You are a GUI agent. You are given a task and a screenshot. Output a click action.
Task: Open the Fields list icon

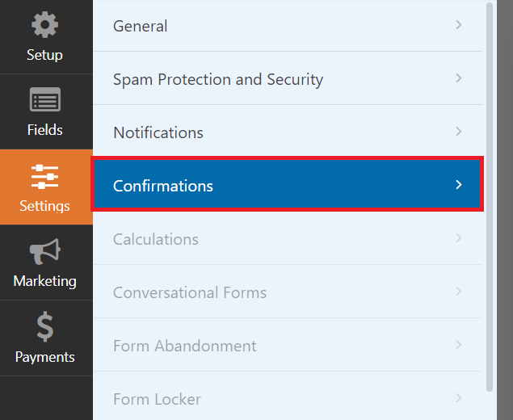tap(45, 101)
